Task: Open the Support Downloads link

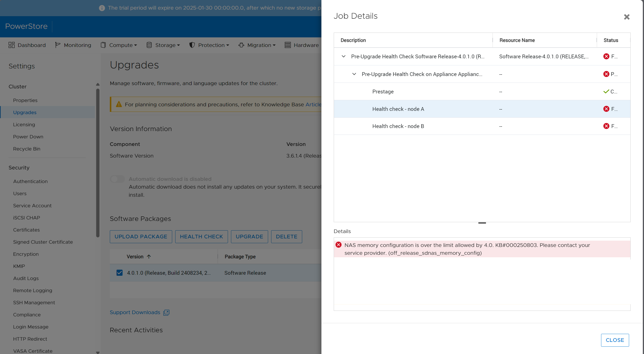Action: pyautogui.click(x=135, y=312)
